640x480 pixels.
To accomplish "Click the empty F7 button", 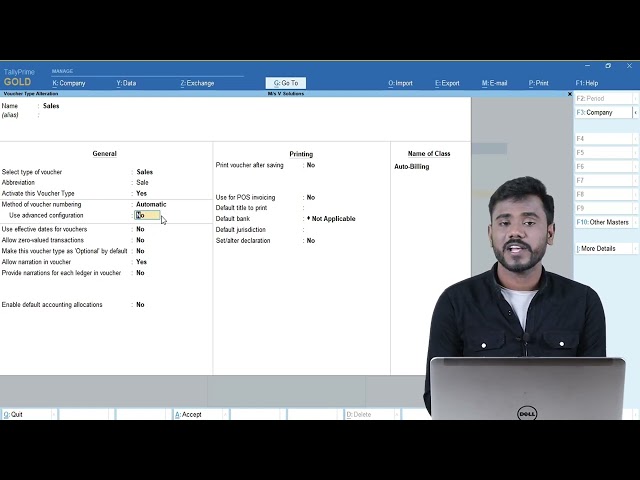I will point(606,180).
